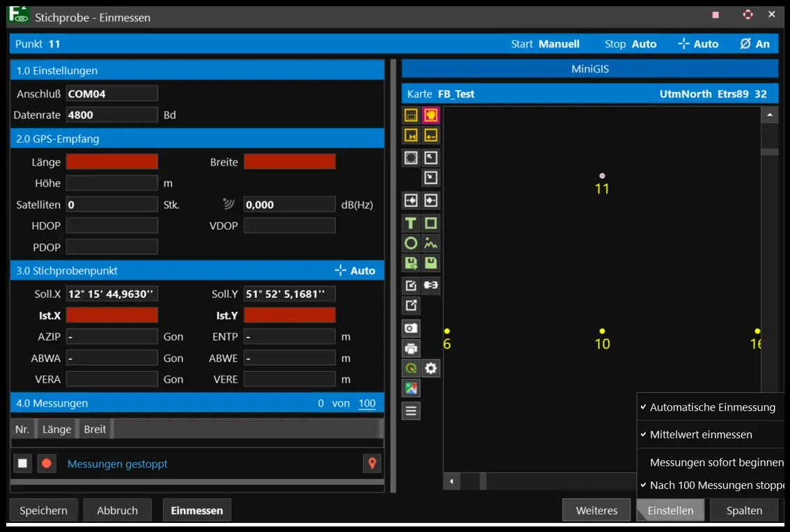Open the Einstellen dropdown button
Viewport: 790px width, 532px height.
[670, 510]
